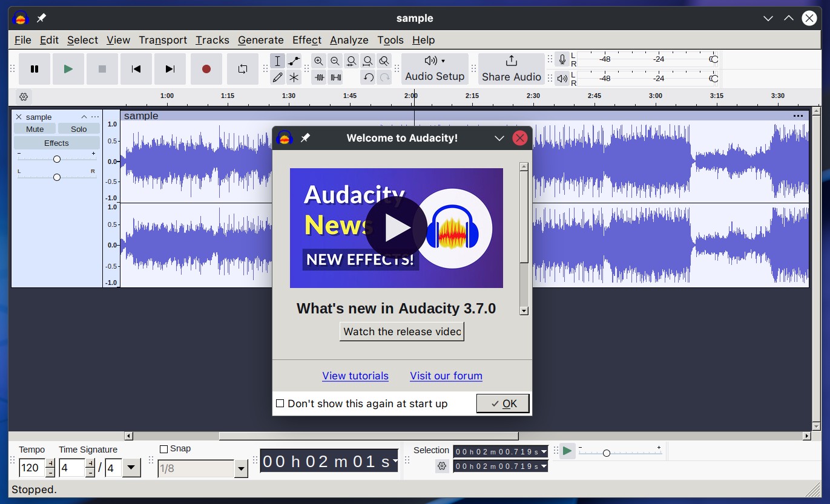This screenshot has width=830, height=504.
Task: Play the Audacity News video thumbnail
Action: pyautogui.click(x=397, y=227)
